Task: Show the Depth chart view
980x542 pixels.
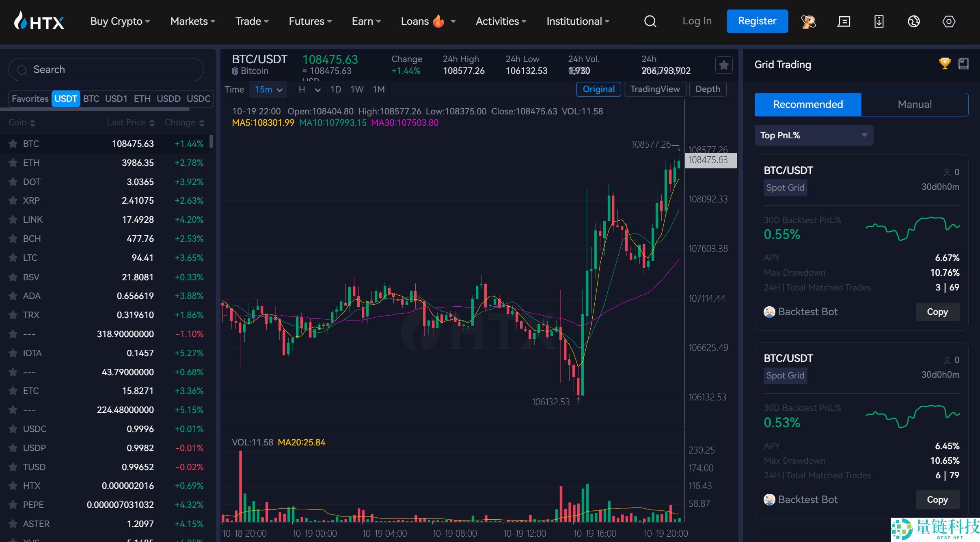Action: 708,89
